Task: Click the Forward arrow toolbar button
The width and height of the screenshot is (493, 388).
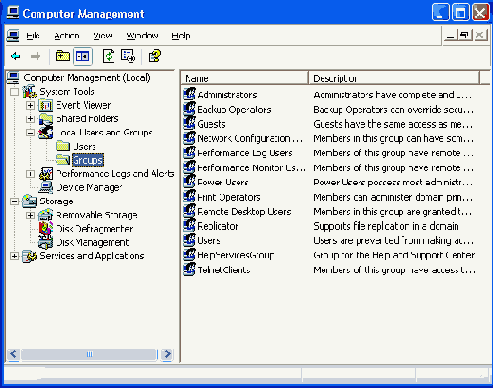Action: (x=35, y=56)
